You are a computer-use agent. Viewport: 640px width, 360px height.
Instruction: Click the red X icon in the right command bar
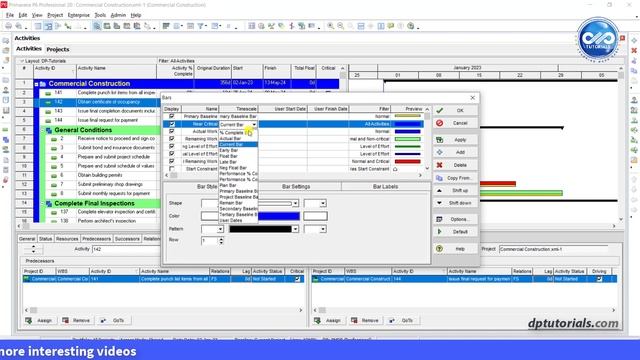[x=634, y=50]
